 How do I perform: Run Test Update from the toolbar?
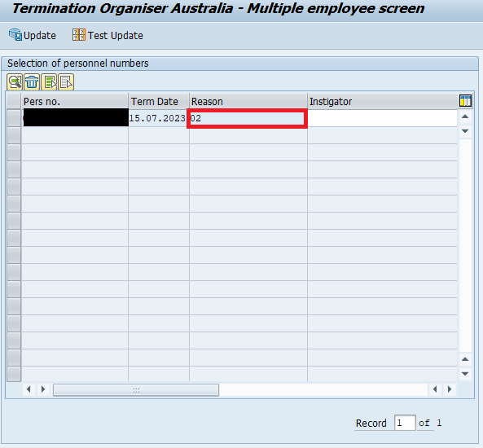[108, 35]
